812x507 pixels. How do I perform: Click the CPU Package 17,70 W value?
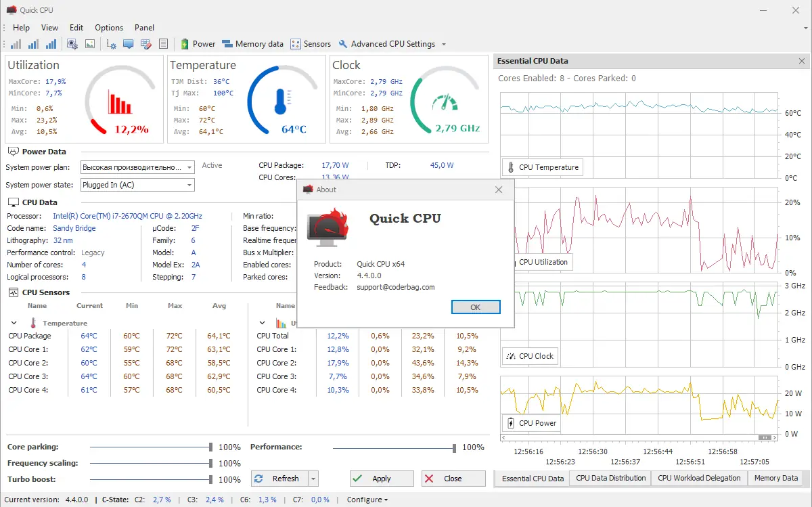click(335, 165)
